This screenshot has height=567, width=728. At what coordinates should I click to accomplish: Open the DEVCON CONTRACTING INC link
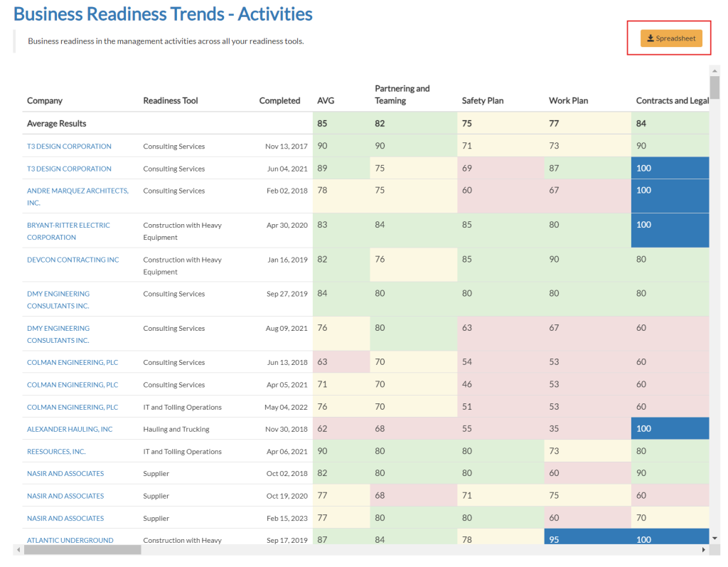(73, 260)
